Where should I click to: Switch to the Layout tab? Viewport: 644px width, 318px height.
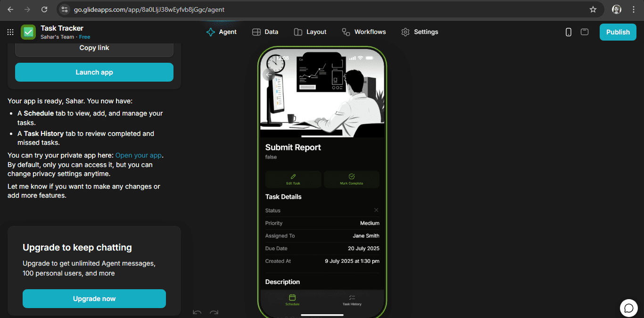310,32
